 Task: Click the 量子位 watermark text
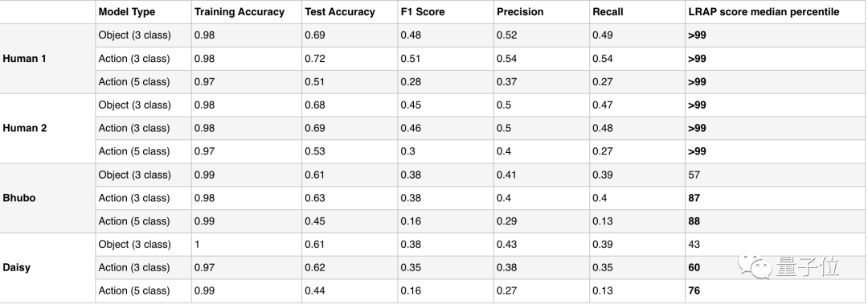click(805, 266)
